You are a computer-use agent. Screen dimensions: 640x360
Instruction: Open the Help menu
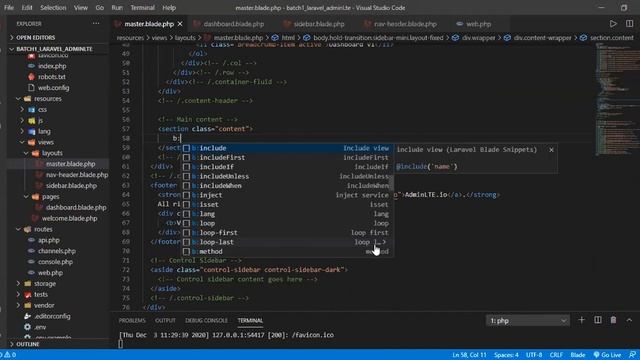[x=169, y=8]
